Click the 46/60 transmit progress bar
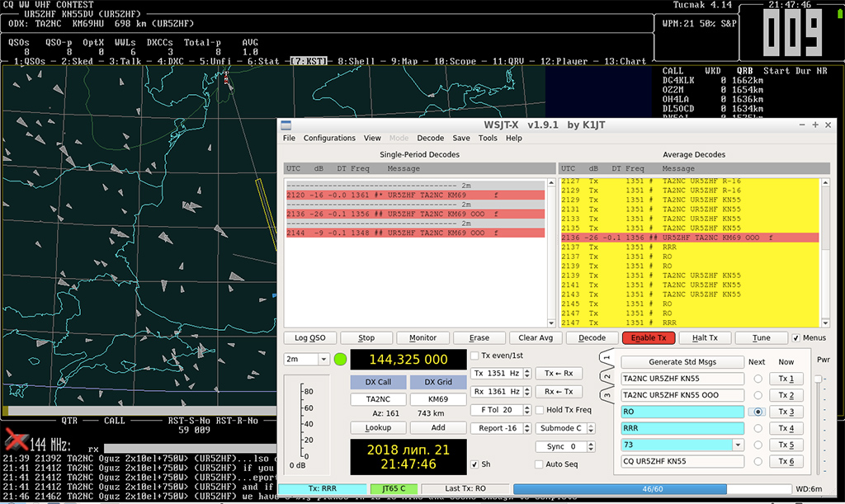The height and width of the screenshot is (504, 845). [x=652, y=489]
